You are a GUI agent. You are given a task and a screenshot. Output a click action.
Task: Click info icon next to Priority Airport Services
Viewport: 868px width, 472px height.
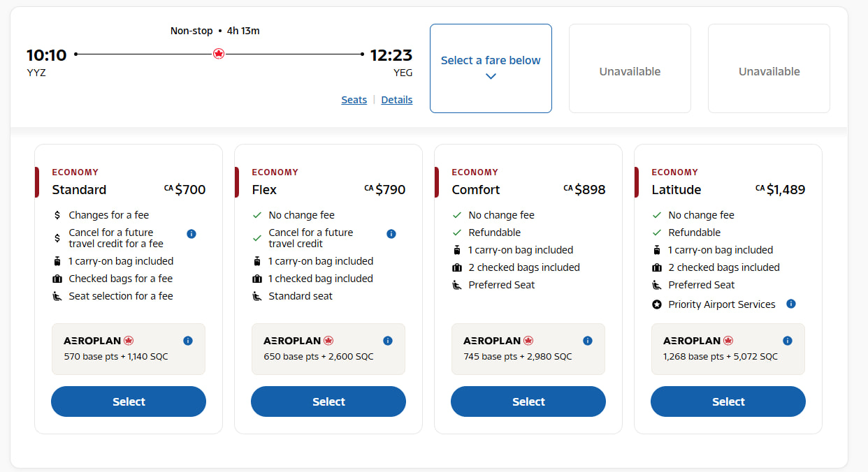791,304
